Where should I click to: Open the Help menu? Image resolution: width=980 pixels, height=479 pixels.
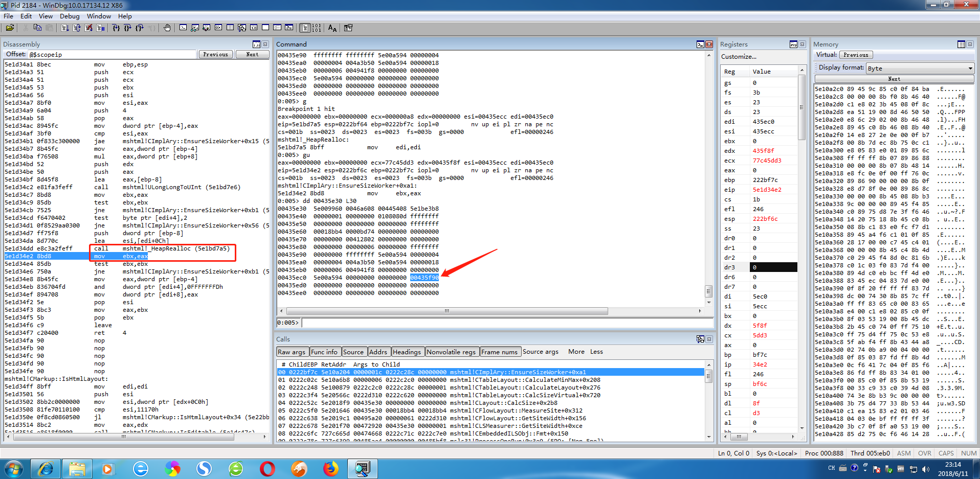coord(125,16)
